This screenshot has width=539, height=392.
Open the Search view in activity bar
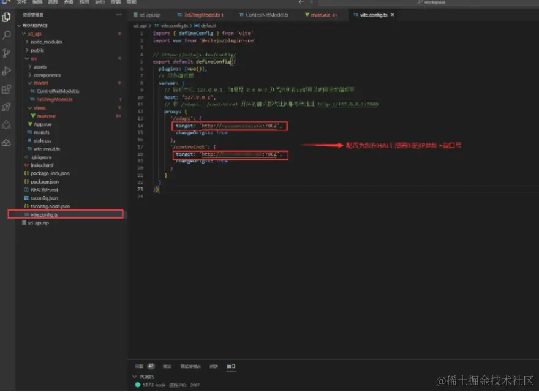click(6, 35)
